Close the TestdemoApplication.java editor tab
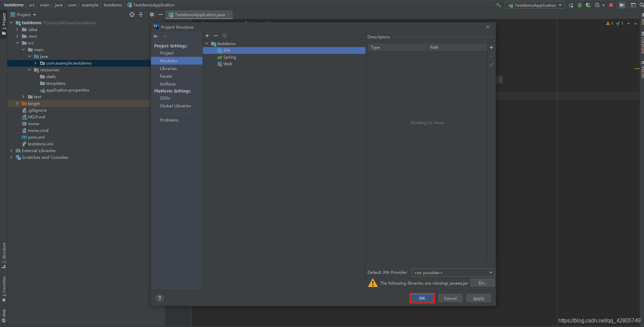The height and width of the screenshot is (327, 644). pos(229,14)
